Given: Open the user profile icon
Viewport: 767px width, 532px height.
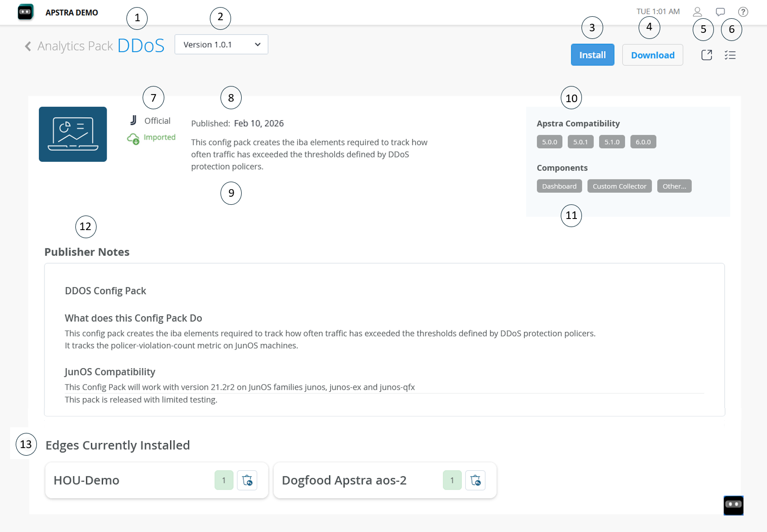Looking at the screenshot, I should click(x=698, y=12).
